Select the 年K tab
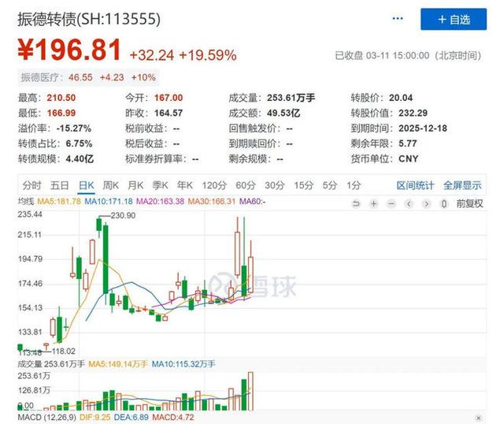Viewport: 504px width, 424px height. click(x=185, y=185)
